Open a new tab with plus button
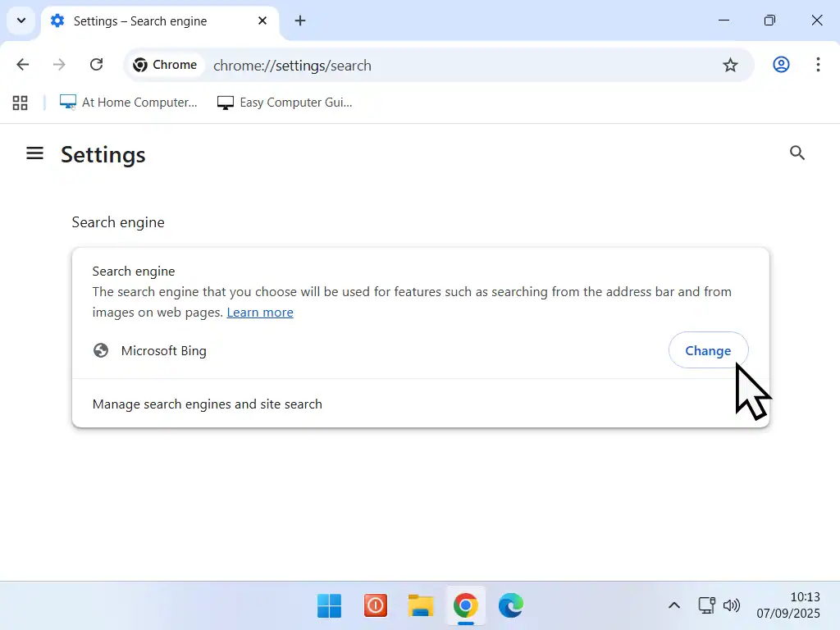The width and height of the screenshot is (840, 630). click(x=300, y=21)
